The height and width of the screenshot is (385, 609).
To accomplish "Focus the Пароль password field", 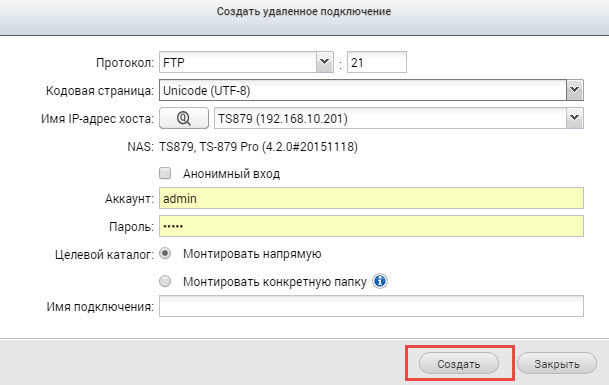I will 371,226.
